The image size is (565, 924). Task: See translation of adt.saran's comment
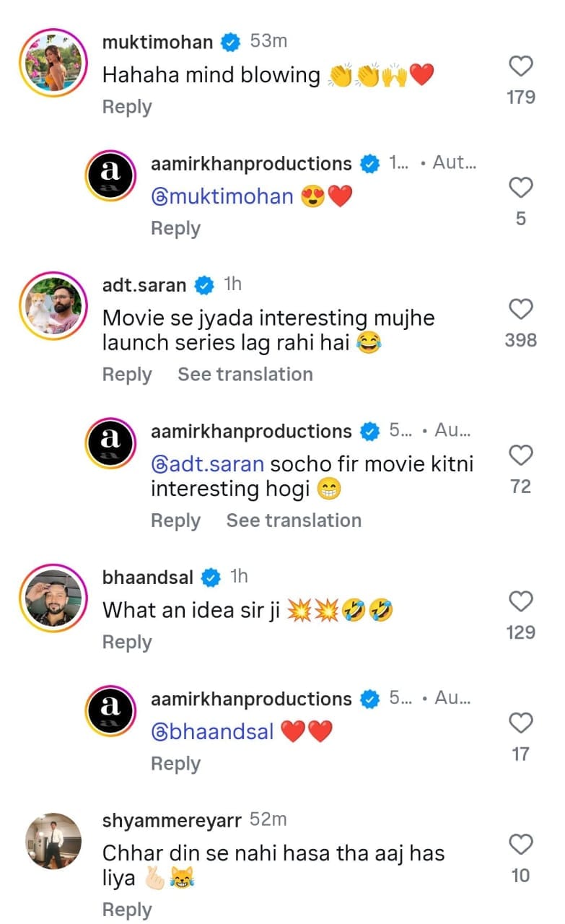click(245, 375)
